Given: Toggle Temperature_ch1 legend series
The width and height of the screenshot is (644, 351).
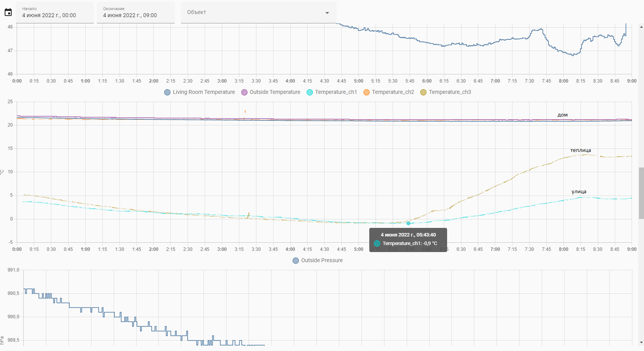Looking at the screenshot, I should 332,92.
